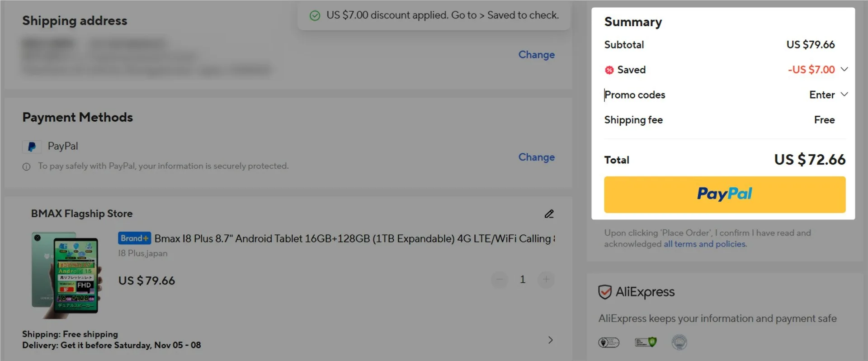Viewport: 868px width, 361px height.
Task: Click the red Saved coupon icon
Action: tap(609, 70)
